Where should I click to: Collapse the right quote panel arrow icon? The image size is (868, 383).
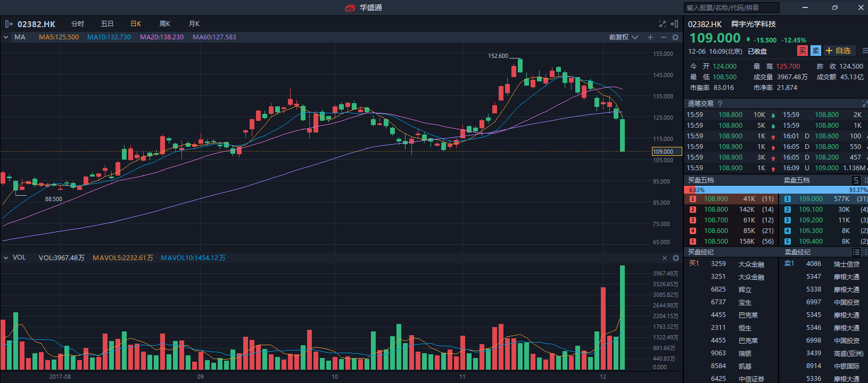coord(674,24)
